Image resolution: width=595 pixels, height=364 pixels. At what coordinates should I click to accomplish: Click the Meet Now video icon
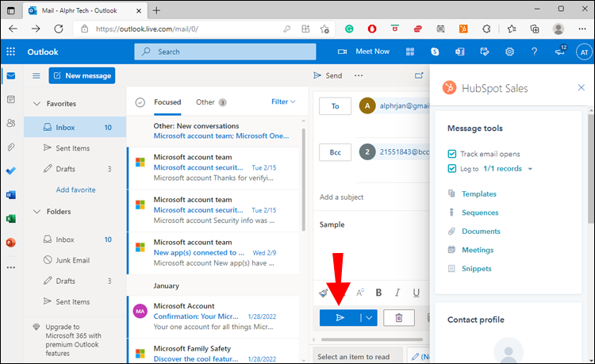point(342,52)
